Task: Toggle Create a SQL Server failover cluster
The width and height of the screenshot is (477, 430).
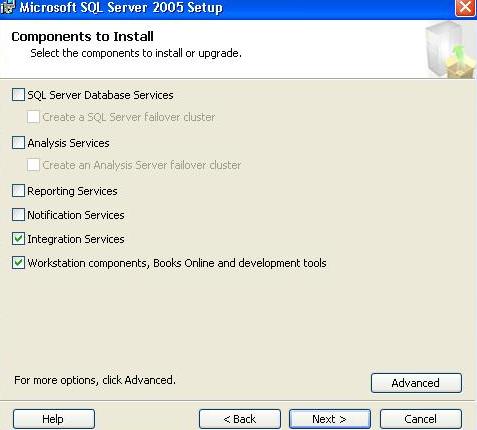Action: [x=33, y=117]
